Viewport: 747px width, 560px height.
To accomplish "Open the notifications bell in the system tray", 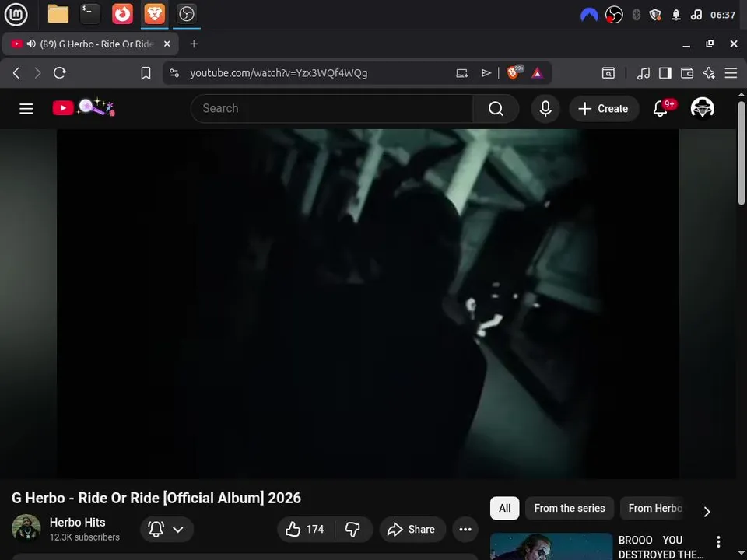I will (x=676, y=15).
